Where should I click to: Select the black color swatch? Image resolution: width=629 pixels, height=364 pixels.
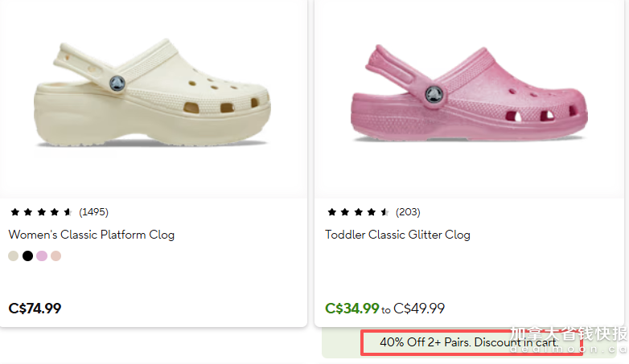pos(27,256)
